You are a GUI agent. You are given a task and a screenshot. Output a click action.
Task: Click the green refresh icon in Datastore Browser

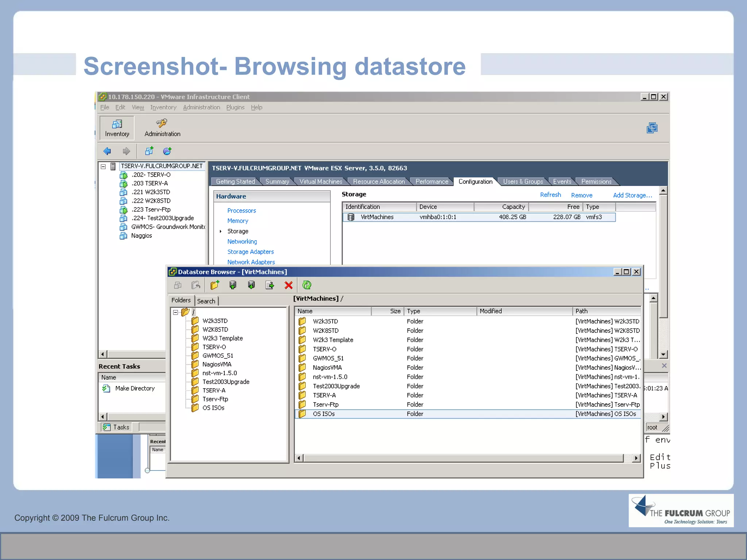click(307, 285)
